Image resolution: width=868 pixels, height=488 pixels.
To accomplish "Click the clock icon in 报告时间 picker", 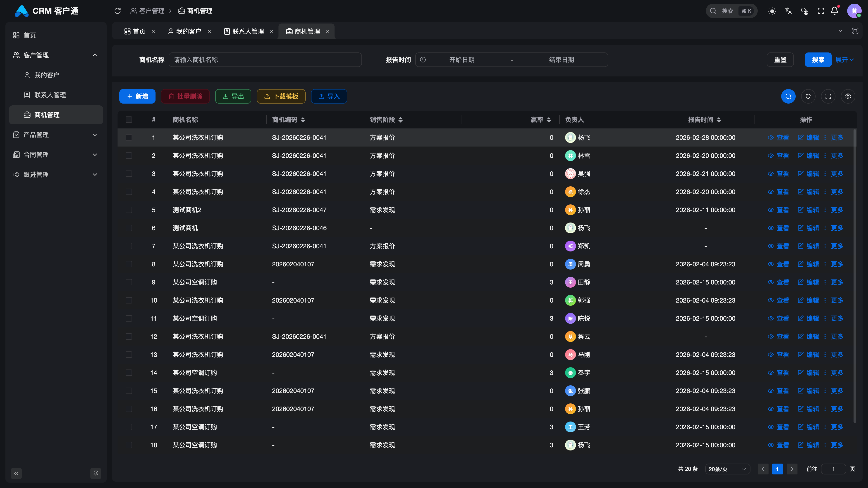I will coord(423,60).
